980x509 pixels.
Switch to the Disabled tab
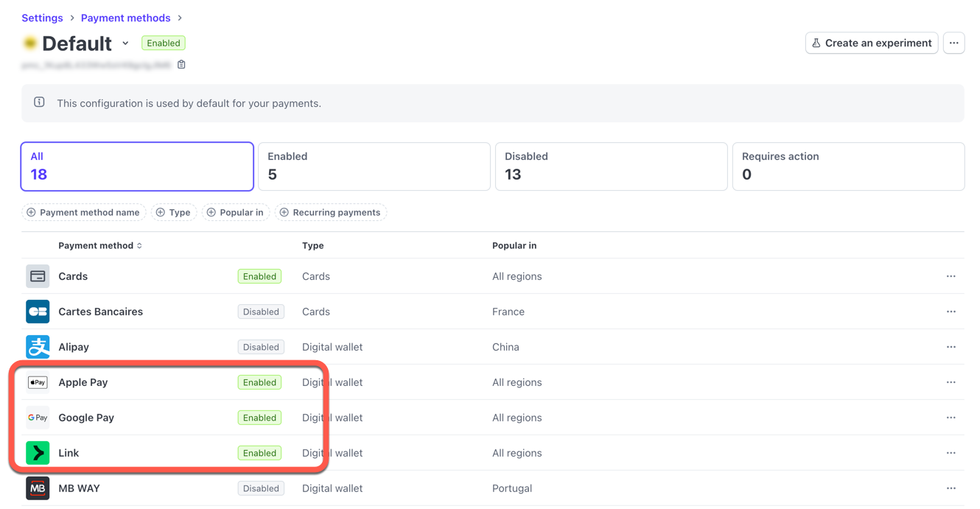[x=611, y=166]
